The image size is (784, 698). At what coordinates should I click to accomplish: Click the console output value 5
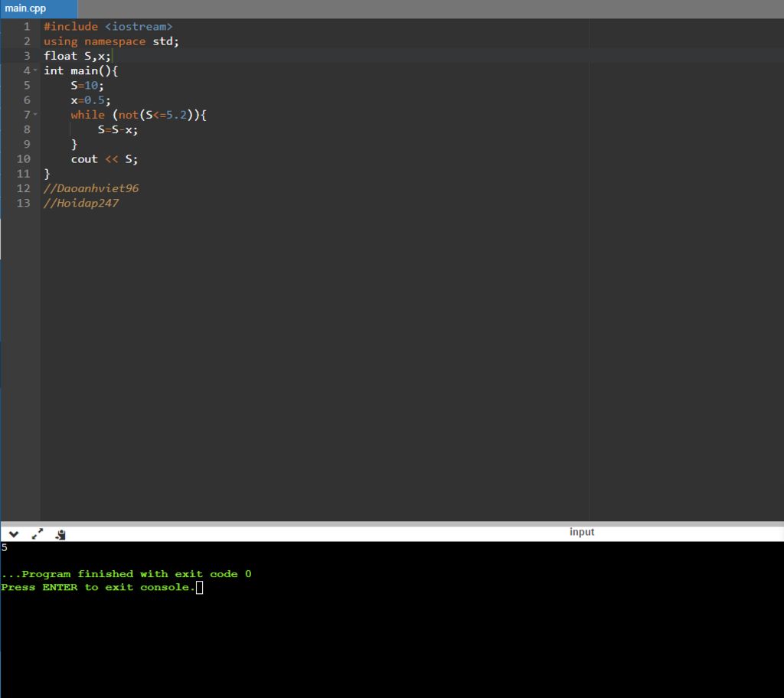(4, 547)
